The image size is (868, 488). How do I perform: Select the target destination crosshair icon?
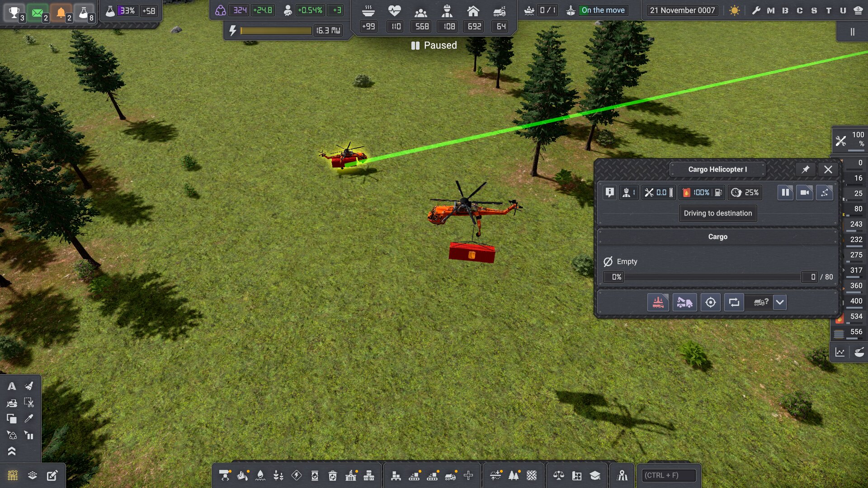click(710, 302)
